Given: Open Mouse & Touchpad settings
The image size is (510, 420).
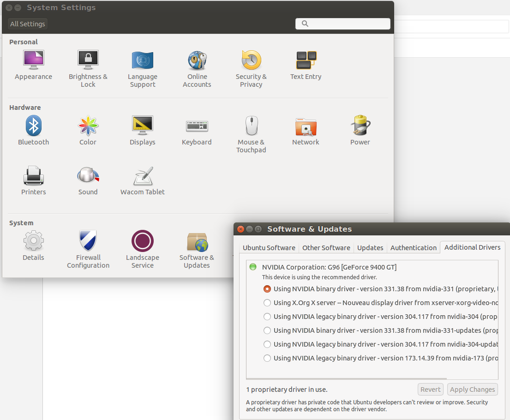Looking at the screenshot, I should pos(251,134).
